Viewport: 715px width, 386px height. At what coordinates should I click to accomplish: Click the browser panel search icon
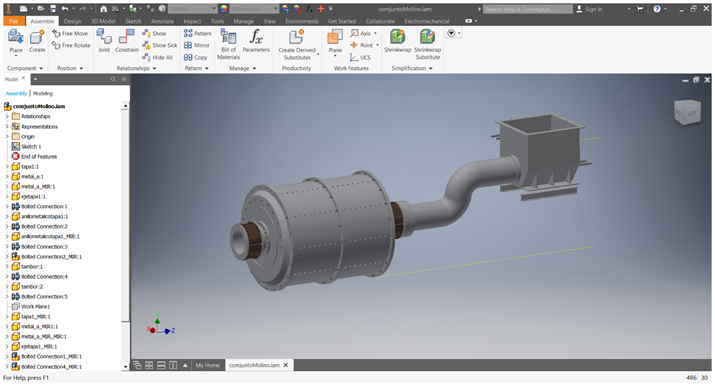point(113,79)
